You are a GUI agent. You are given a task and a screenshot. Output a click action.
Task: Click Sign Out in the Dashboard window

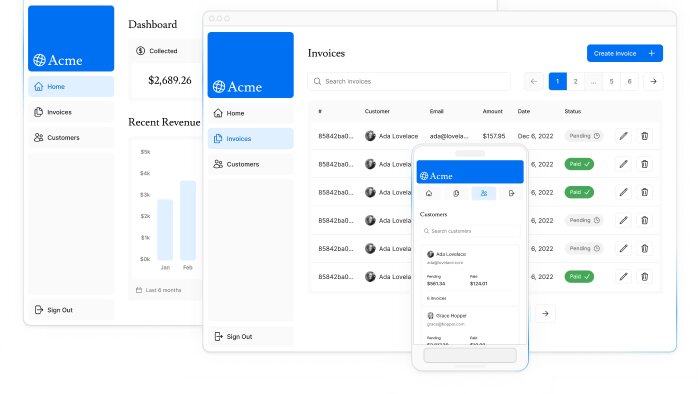click(x=71, y=310)
